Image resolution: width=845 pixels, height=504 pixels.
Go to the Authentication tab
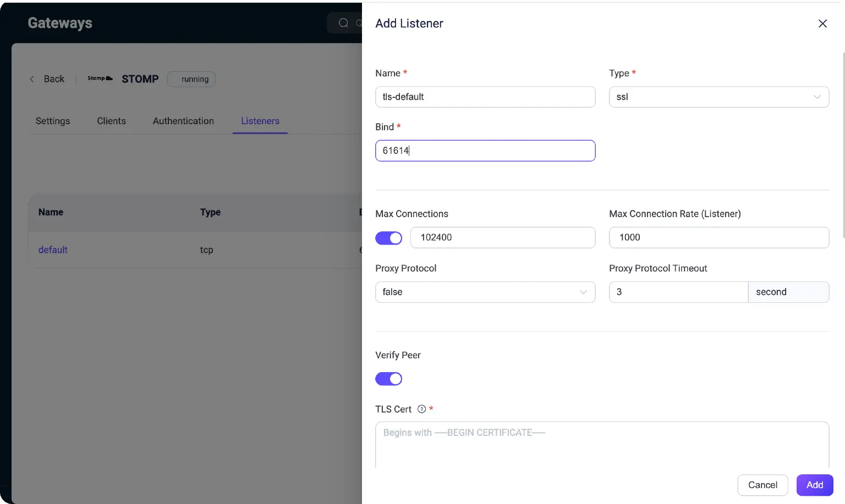(183, 121)
